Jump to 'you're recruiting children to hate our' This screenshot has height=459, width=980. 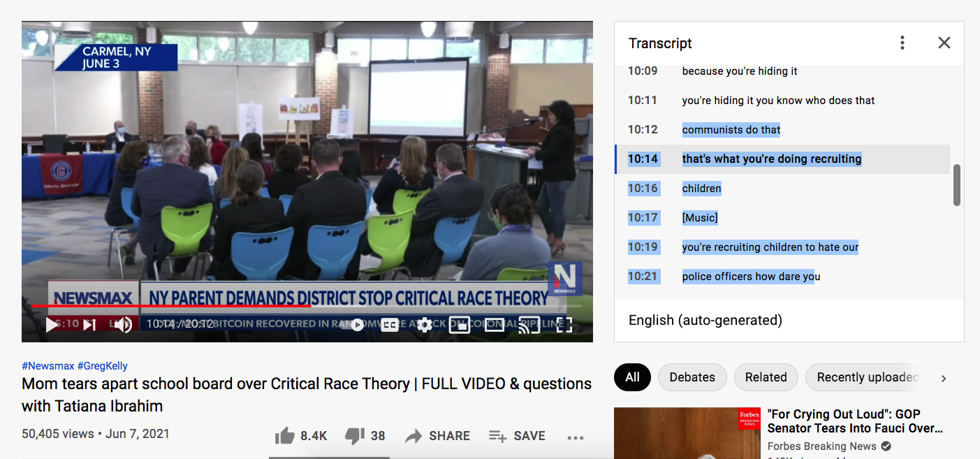(x=782, y=247)
